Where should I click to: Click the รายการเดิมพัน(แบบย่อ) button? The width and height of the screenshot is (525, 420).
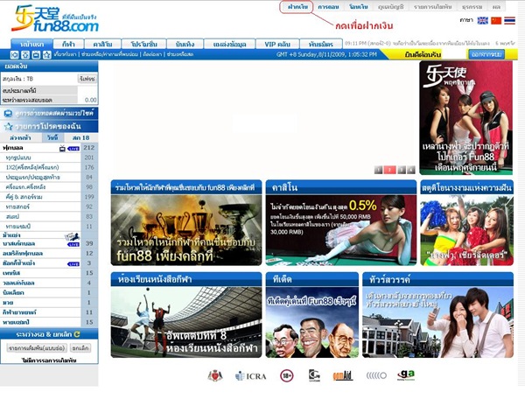point(37,348)
